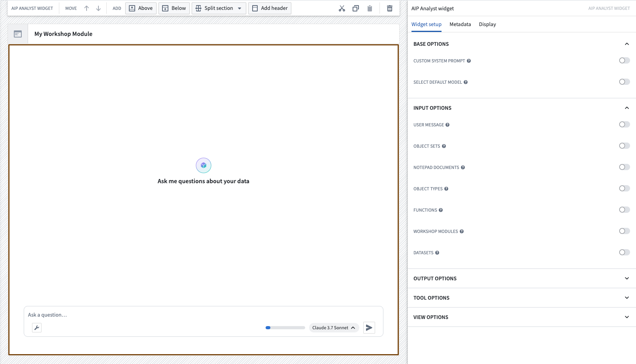Open the Display tab of the widget
This screenshot has width=636, height=364.
487,24
